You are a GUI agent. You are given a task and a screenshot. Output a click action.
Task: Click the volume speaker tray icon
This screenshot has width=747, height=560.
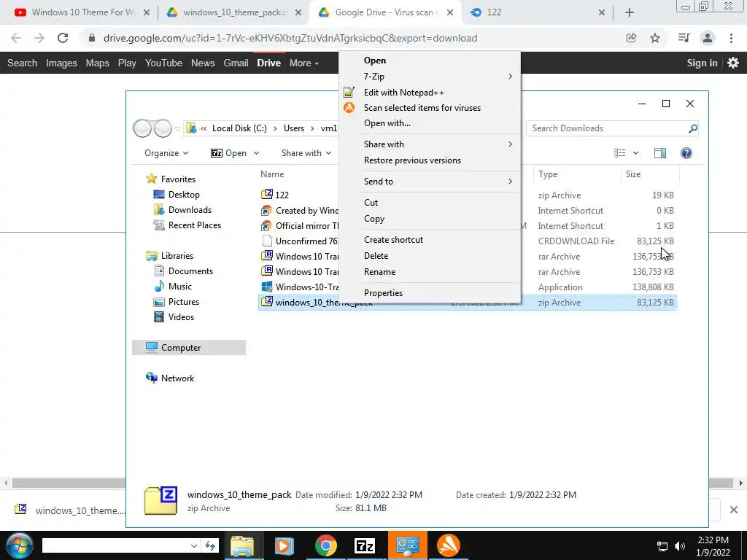click(680, 546)
